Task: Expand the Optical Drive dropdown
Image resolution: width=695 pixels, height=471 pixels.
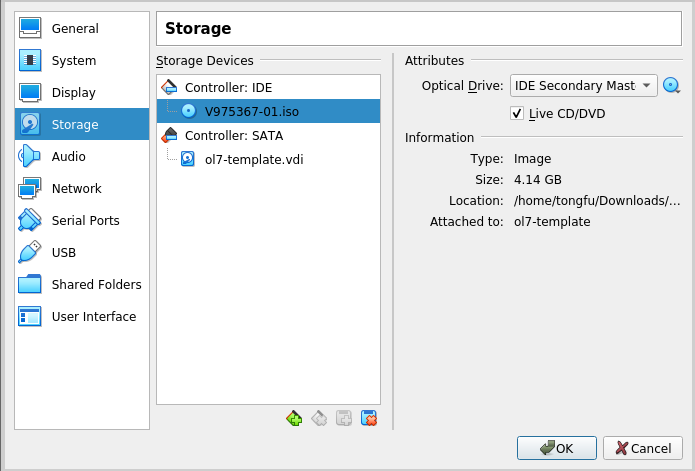Action: [x=583, y=86]
